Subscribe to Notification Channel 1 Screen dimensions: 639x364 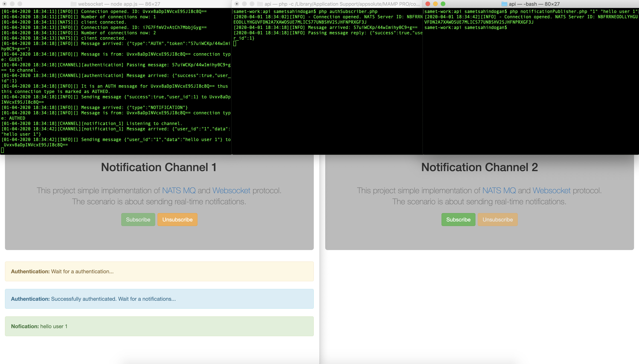138,220
